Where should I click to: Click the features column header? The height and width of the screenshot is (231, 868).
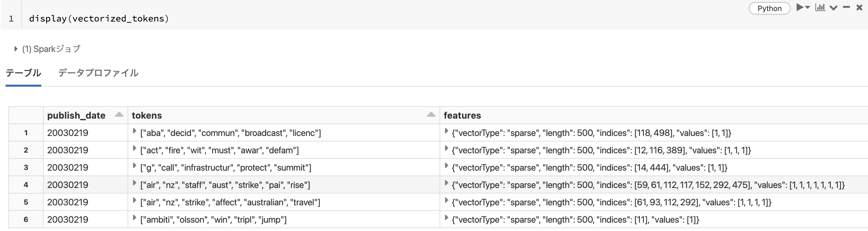pos(462,115)
